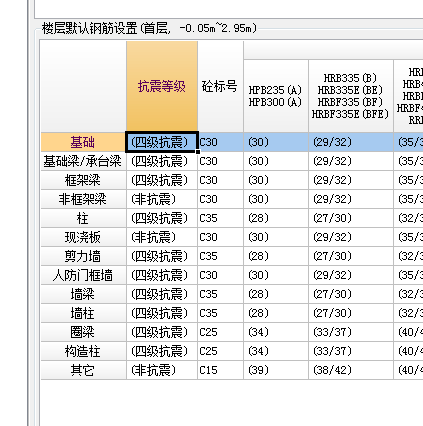Viewport: 423px width, 426px height.
Task: Select the 基础 row header
Action: click(x=83, y=142)
